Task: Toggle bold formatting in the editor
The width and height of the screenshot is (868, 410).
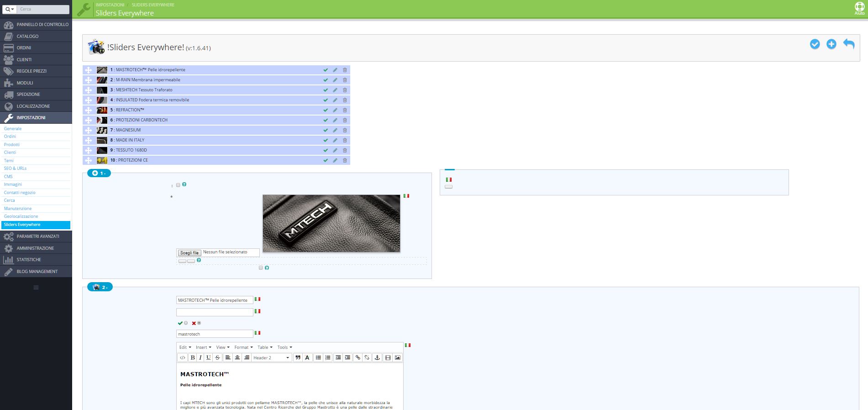Action: [193, 358]
